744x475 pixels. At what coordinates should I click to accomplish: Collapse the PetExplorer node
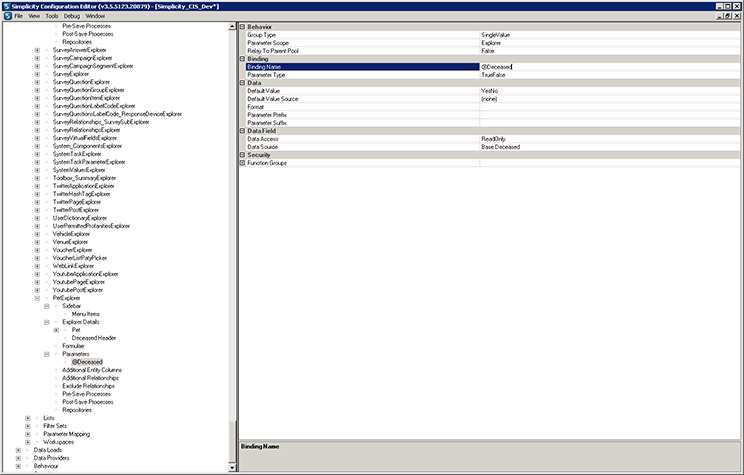(x=37, y=298)
